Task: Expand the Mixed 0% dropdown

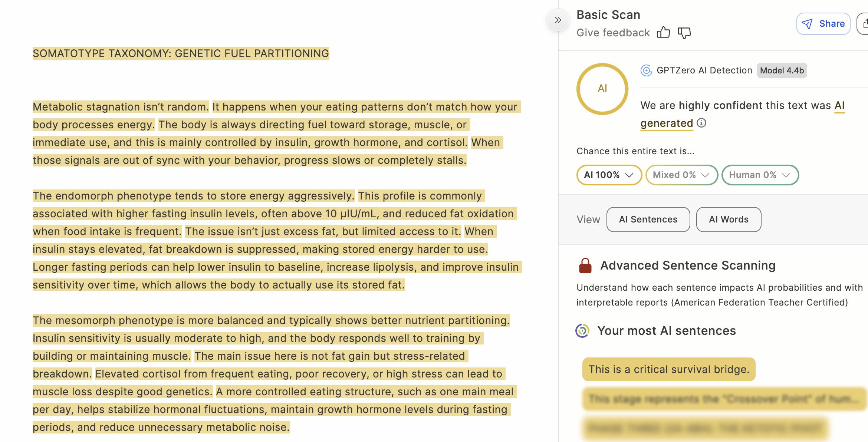Action: click(681, 175)
